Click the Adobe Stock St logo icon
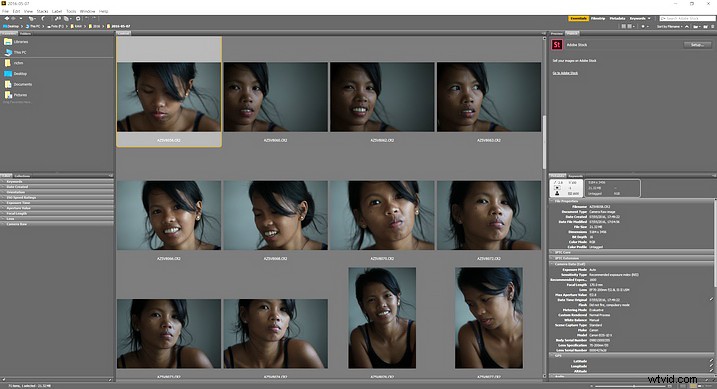 pyautogui.click(x=556, y=44)
